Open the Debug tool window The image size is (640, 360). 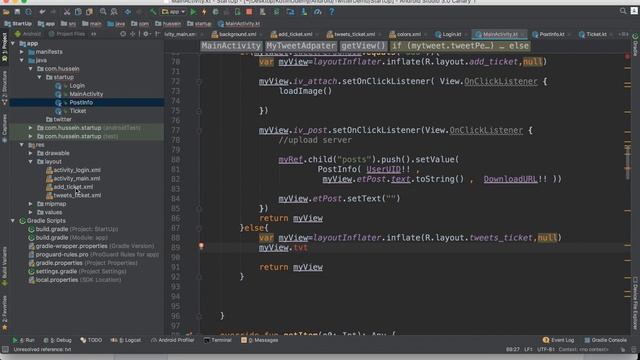click(x=57, y=340)
